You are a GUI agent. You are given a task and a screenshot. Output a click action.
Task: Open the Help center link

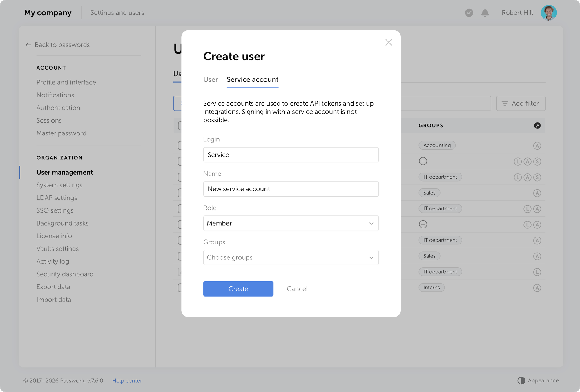click(127, 380)
